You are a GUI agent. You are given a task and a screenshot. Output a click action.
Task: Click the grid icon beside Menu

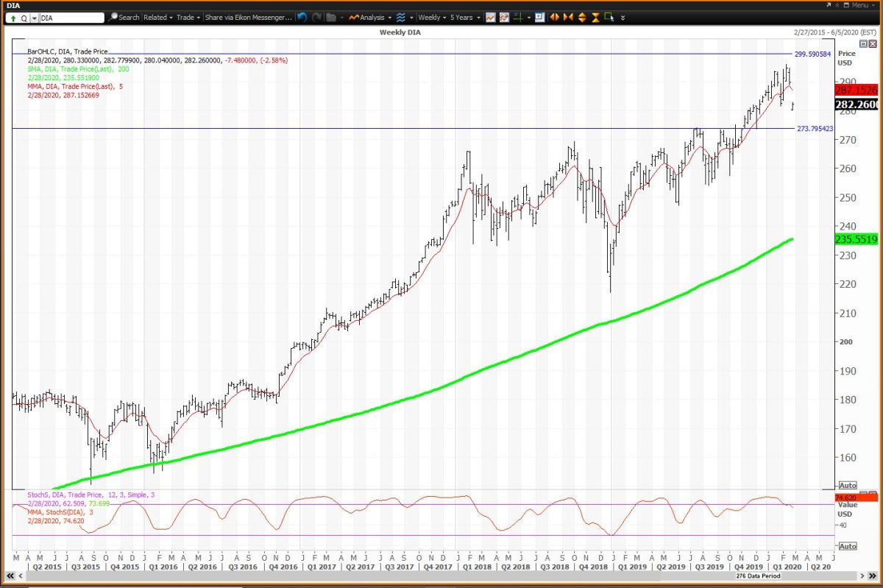845,5
